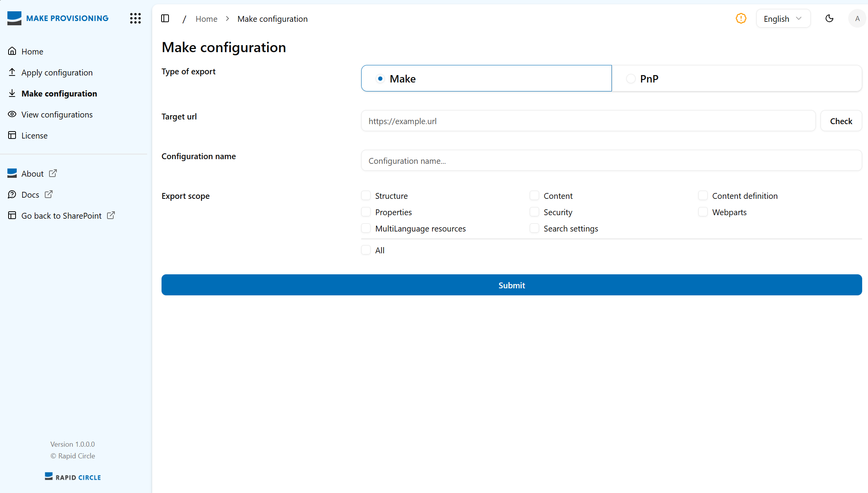This screenshot has width=868, height=493.
Task: Select the PnP export type
Action: tap(631, 79)
